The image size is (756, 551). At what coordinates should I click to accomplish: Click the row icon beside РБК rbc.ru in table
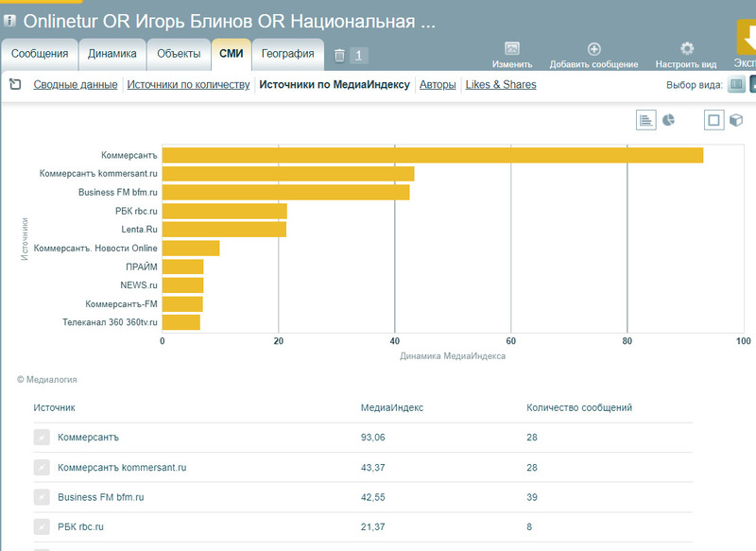(x=42, y=526)
